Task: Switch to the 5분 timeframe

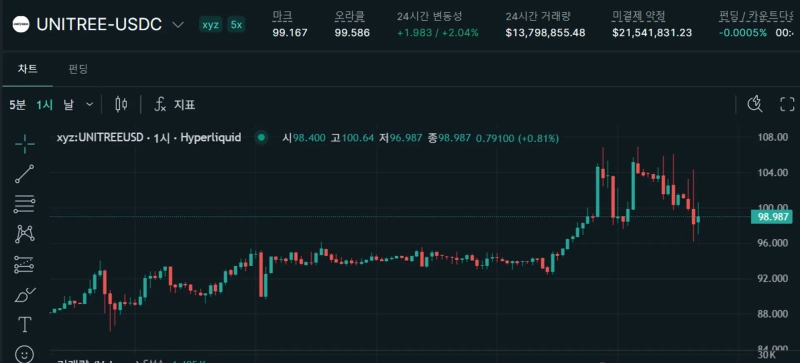Action: pyautogui.click(x=17, y=105)
